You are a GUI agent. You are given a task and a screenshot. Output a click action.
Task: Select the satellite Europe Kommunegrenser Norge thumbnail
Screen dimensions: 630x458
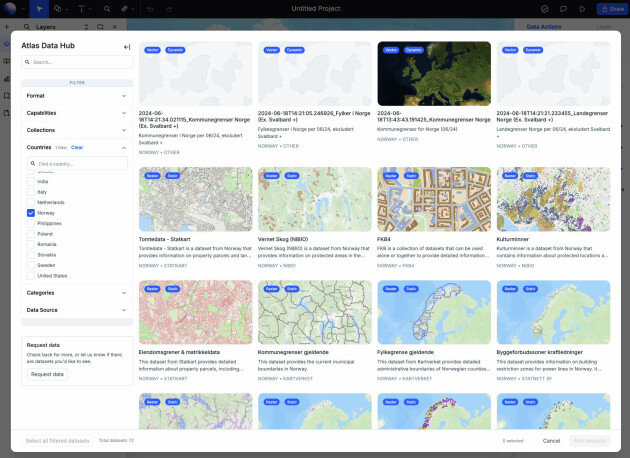point(434,74)
